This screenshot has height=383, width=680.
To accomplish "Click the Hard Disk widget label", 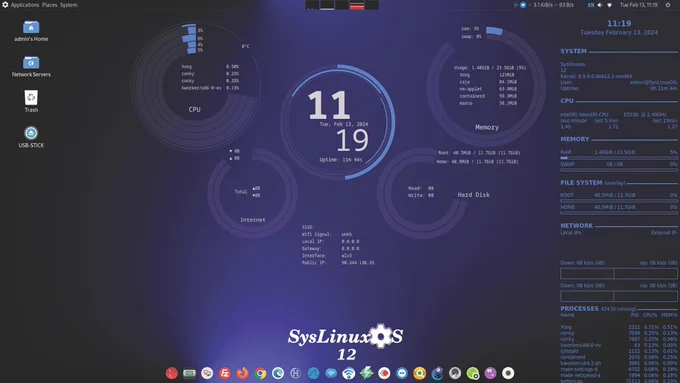I will 474,195.
